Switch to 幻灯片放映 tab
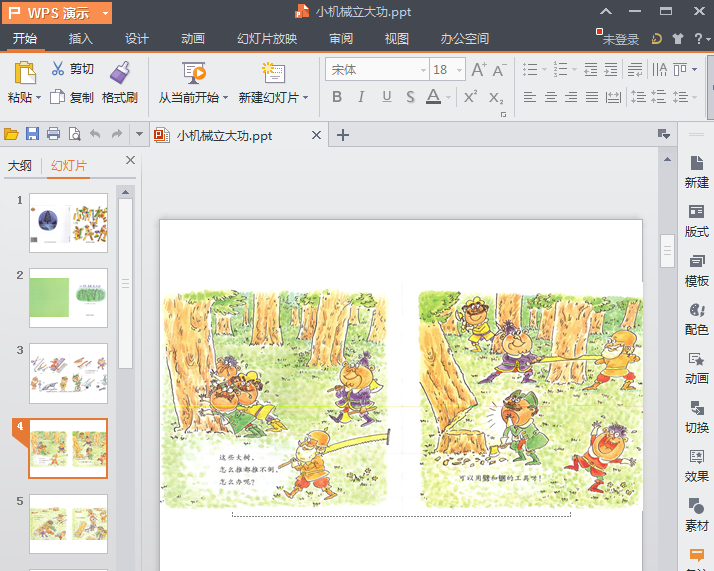 (x=267, y=39)
